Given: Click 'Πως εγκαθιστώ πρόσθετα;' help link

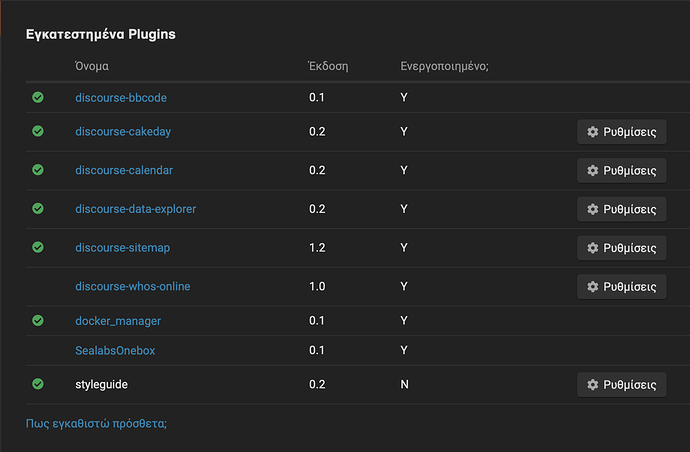Looking at the screenshot, I should [96, 423].
